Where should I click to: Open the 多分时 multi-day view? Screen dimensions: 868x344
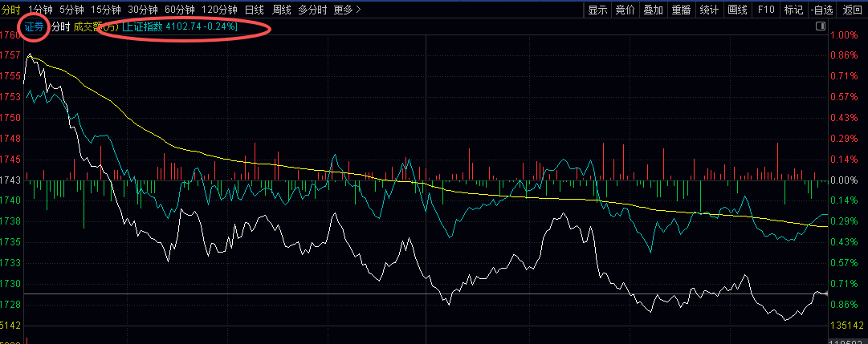click(x=312, y=10)
